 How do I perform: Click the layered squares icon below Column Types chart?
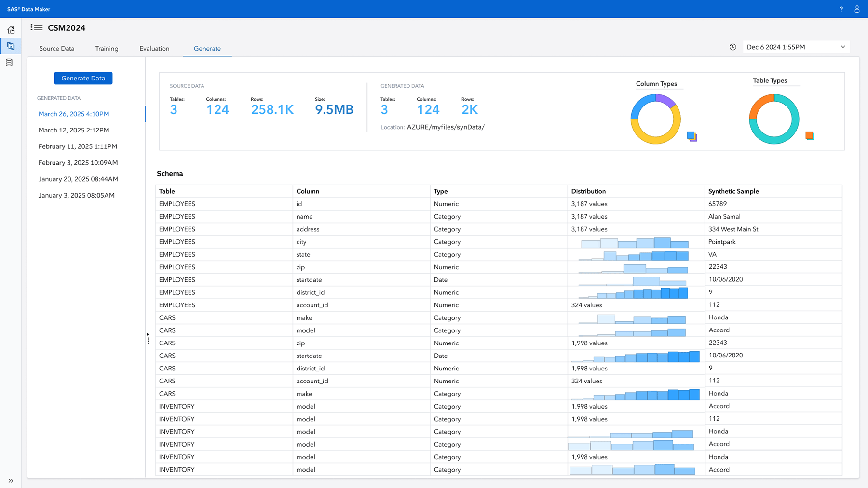692,137
